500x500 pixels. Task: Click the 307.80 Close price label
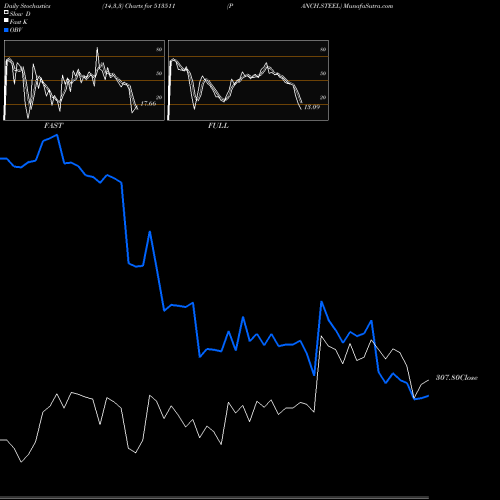click(457, 378)
